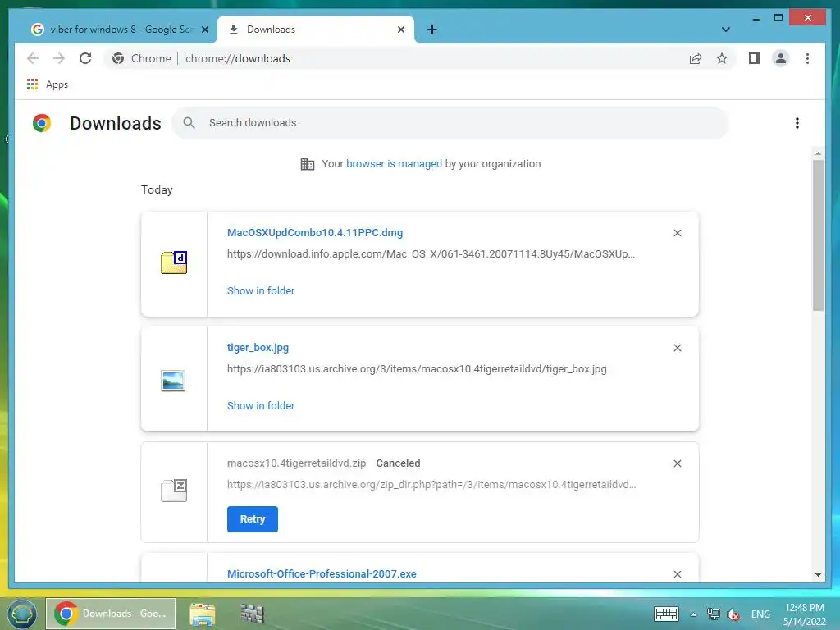
Task: Open a new tab
Action: click(432, 30)
